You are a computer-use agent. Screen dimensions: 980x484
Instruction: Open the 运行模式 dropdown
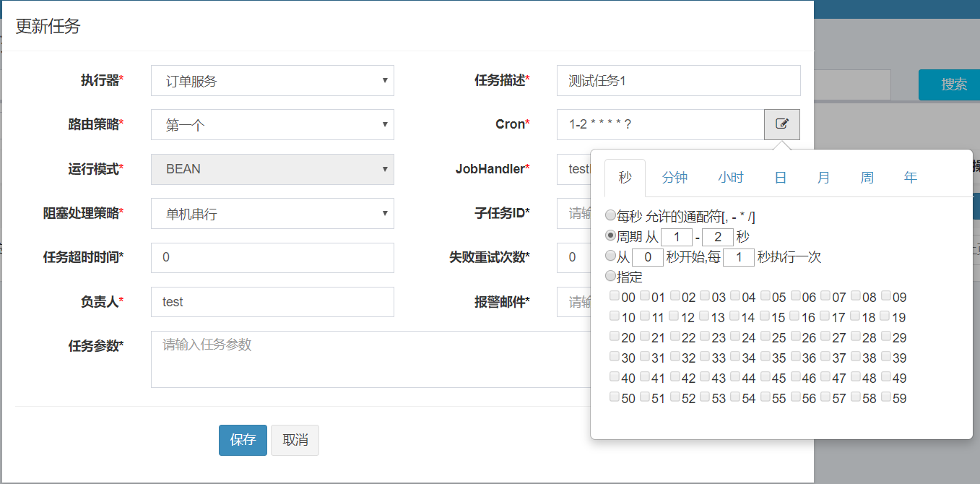tap(272, 169)
